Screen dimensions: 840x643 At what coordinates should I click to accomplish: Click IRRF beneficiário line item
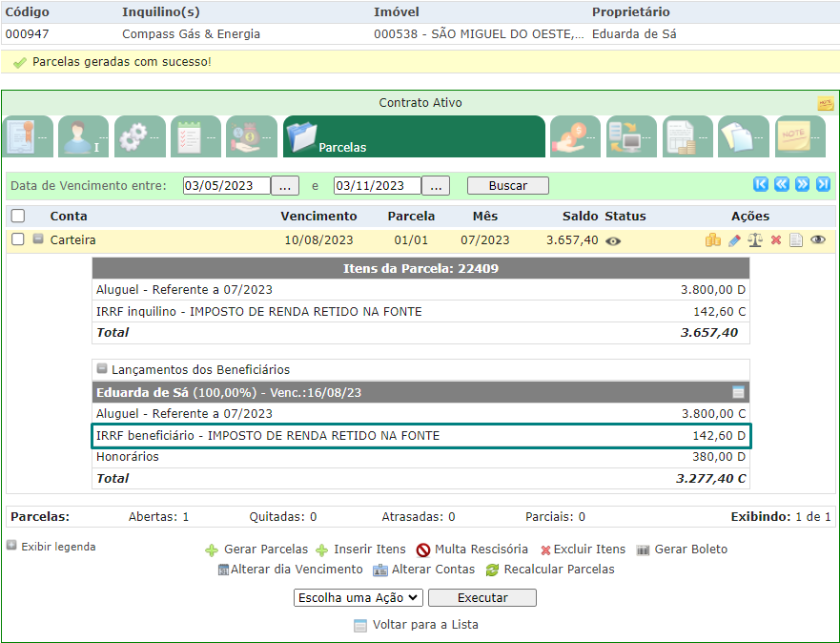click(420, 436)
